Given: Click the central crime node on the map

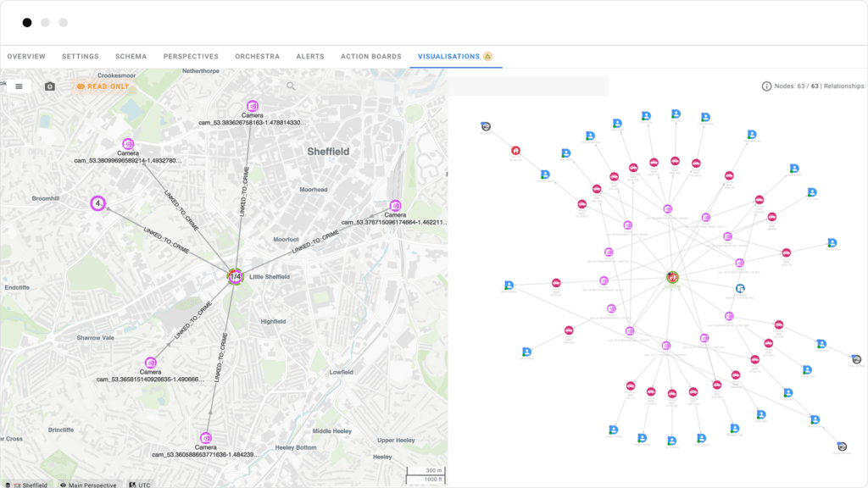Looking at the screenshot, I should (x=235, y=275).
